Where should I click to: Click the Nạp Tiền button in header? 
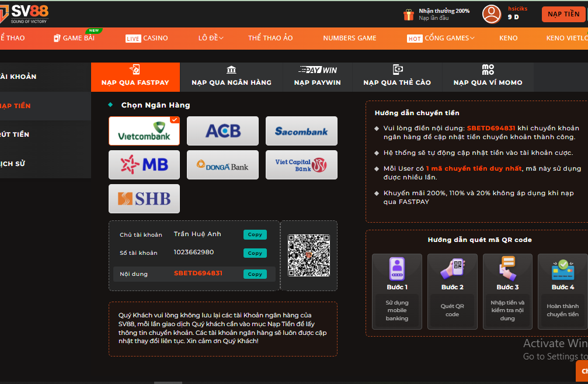pyautogui.click(x=563, y=14)
